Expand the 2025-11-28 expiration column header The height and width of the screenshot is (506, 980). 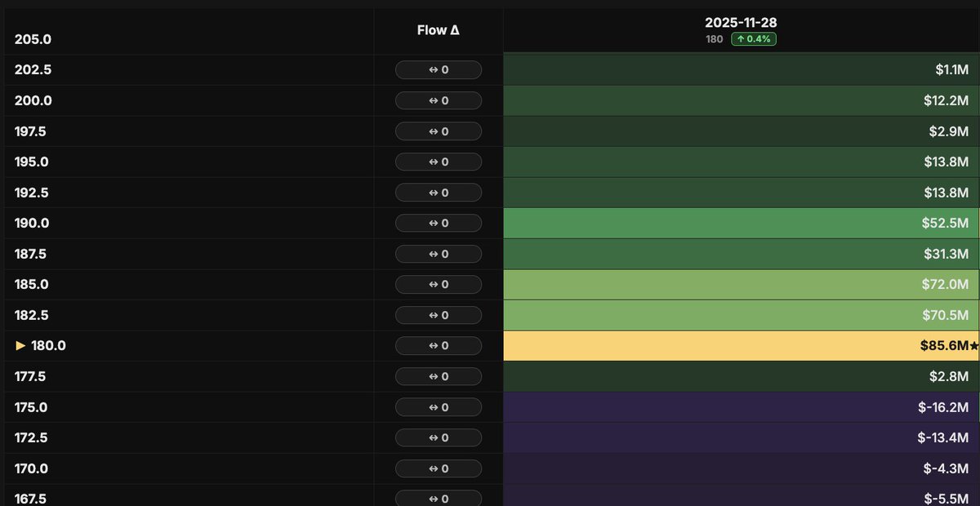tap(741, 23)
